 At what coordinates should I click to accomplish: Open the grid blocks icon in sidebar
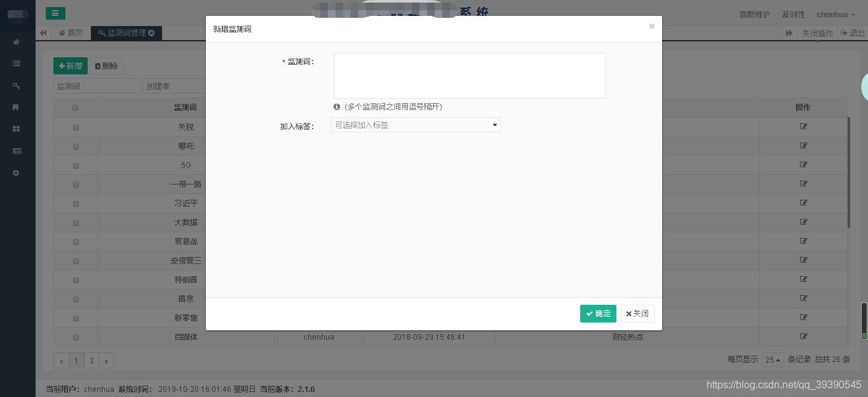tap(15, 129)
